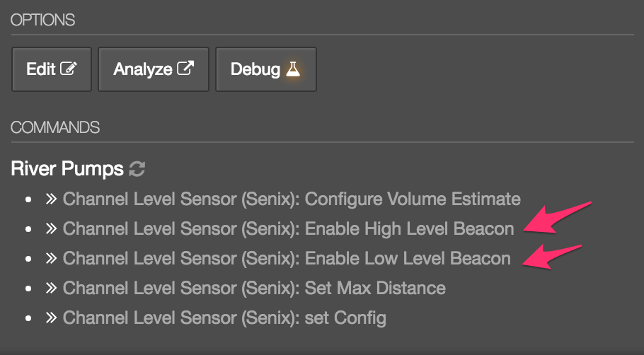Open Analyze in a new window
Viewport: 644px width, 355px height.
153,69
